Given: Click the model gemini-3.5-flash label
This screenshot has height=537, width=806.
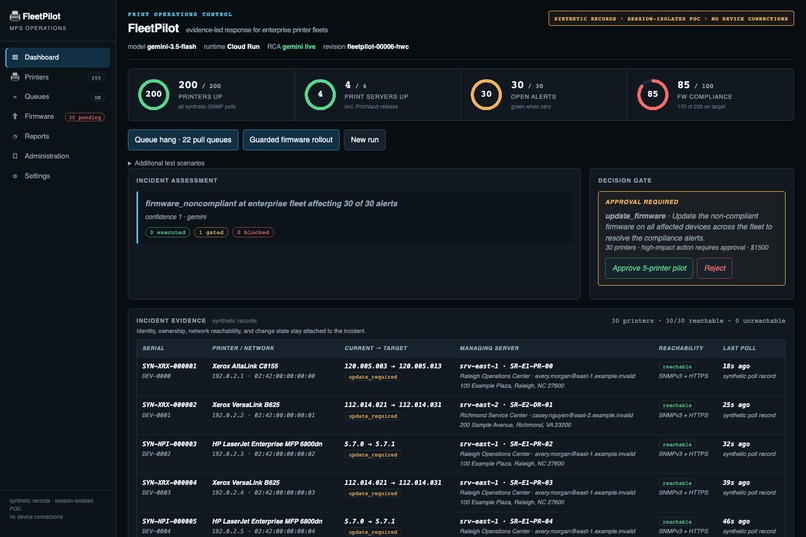Looking at the screenshot, I should click(x=162, y=46).
